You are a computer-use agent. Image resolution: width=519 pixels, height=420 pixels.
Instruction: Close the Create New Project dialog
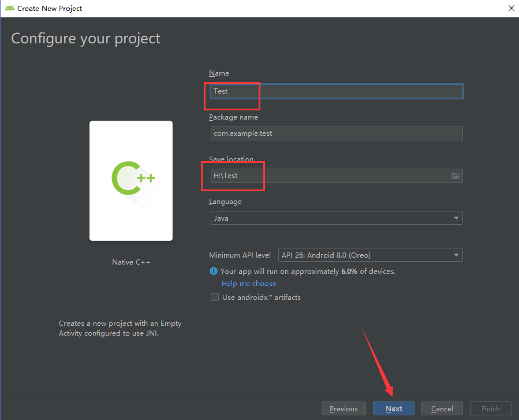point(511,8)
